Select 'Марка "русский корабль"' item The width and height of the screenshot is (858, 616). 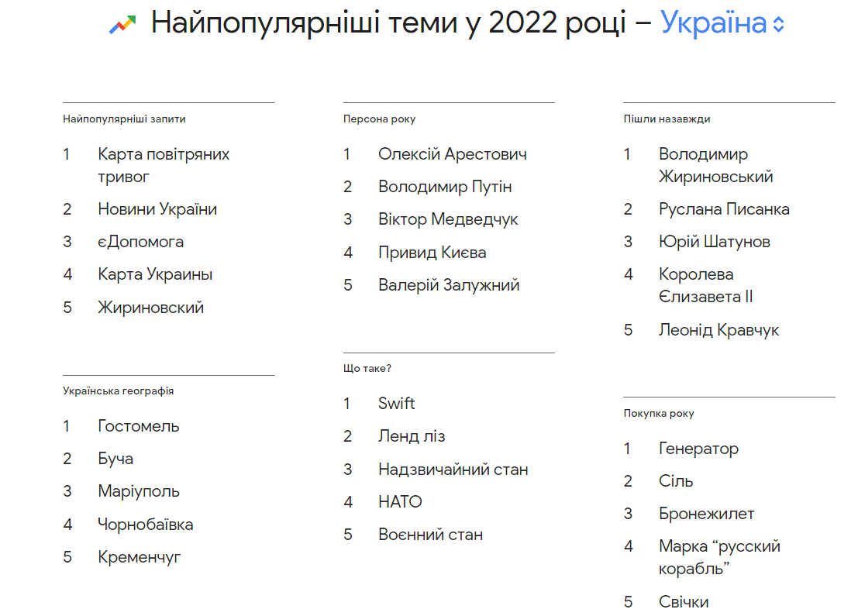pos(718,557)
